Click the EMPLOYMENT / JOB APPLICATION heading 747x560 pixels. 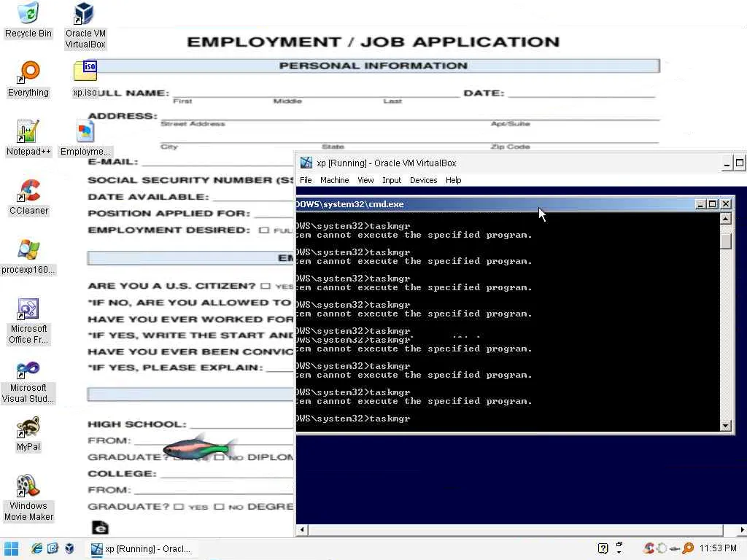[373, 42]
